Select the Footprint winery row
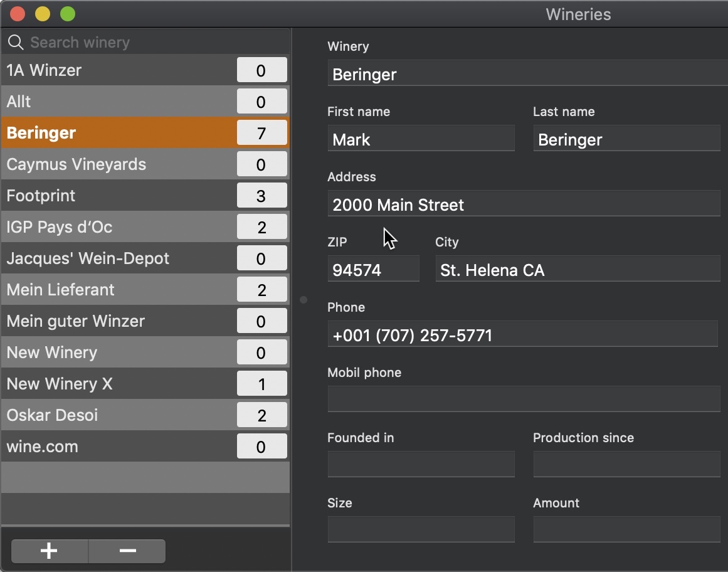728x572 pixels. coord(145,196)
